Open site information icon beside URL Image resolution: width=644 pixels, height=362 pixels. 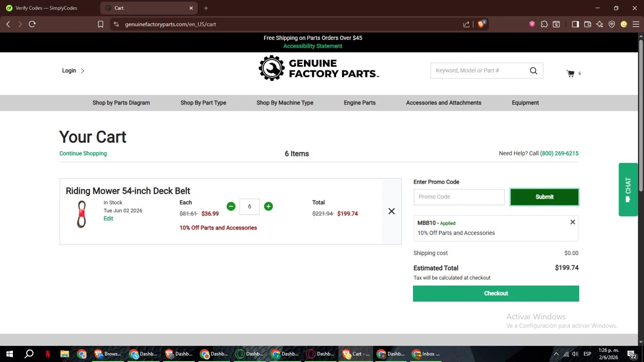[x=116, y=24]
